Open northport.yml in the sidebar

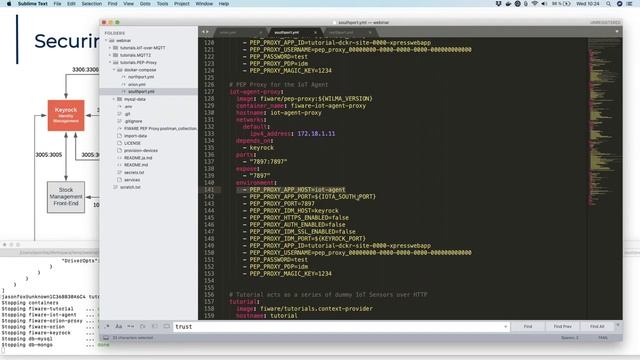coord(141,77)
